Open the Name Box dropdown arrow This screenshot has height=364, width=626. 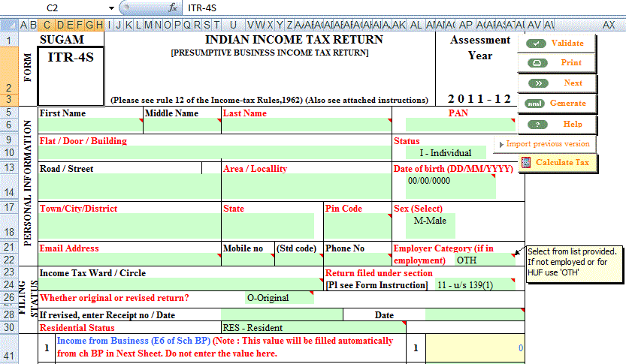coord(111,8)
